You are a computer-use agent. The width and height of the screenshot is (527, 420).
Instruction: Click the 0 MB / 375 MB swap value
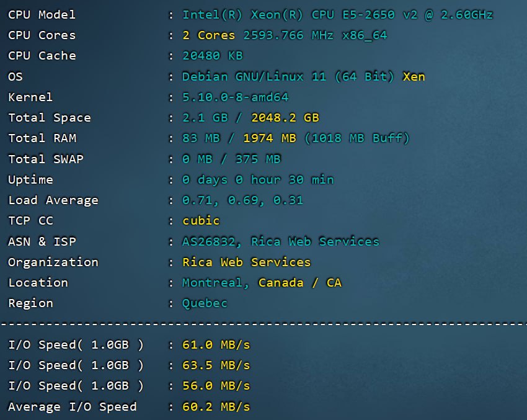coord(231,159)
